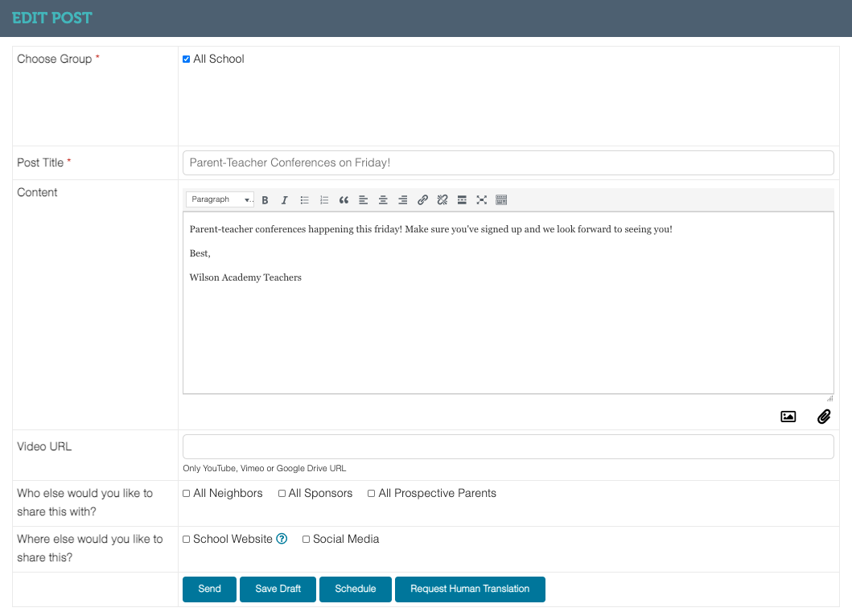Open the Paragraph format dropdown
852x616 pixels.
tap(220, 199)
